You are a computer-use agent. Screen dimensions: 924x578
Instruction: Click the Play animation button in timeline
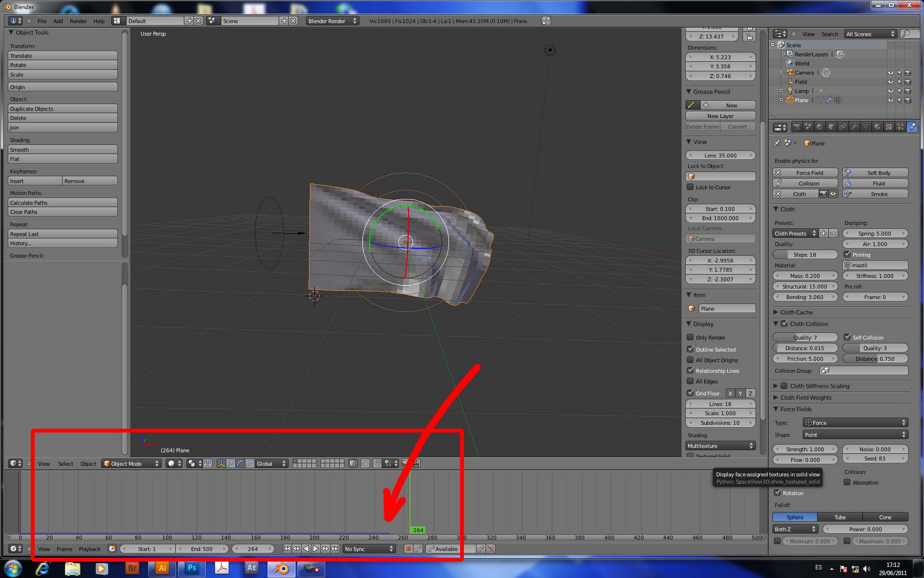coord(316,549)
